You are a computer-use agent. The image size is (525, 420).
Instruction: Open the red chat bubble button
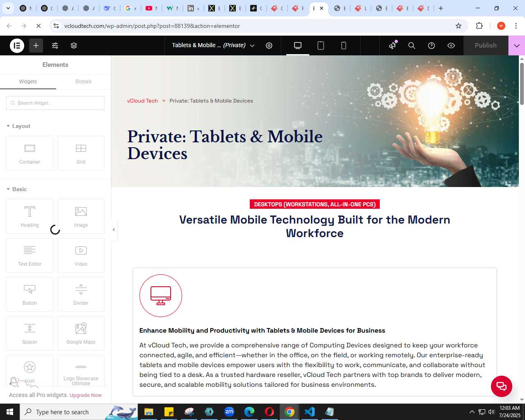coord(502,386)
